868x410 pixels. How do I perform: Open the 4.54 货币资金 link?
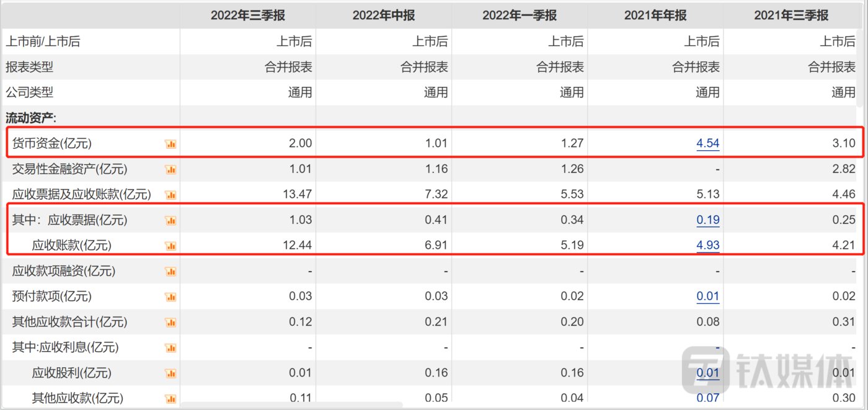(707, 143)
